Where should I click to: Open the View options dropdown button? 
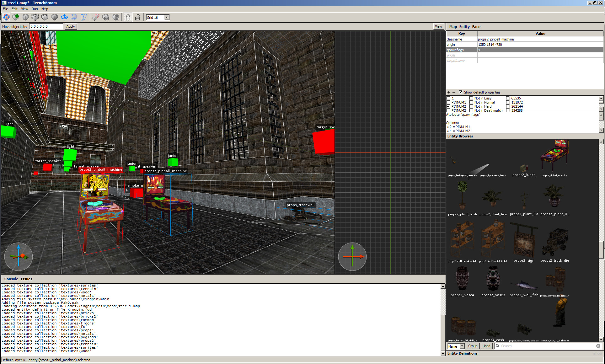438,26
